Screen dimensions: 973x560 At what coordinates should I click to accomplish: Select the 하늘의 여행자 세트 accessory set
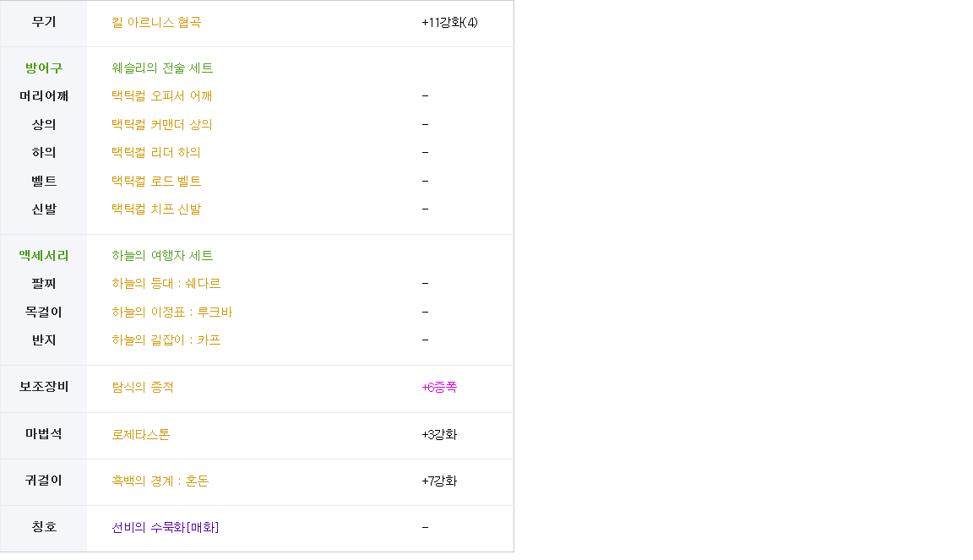(x=162, y=256)
